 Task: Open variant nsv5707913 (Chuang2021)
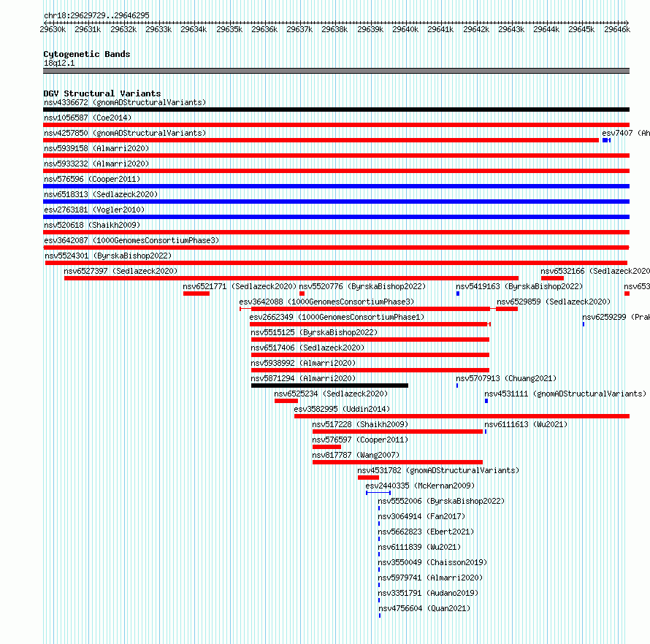506,378
